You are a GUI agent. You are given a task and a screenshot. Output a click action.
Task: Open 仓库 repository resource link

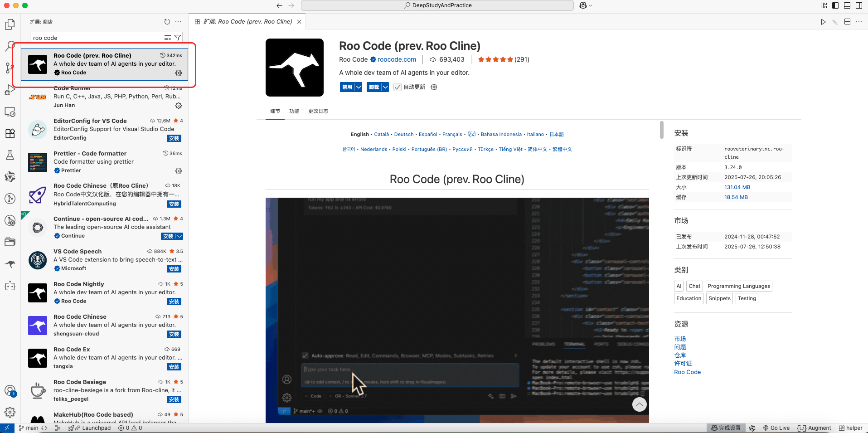point(680,355)
